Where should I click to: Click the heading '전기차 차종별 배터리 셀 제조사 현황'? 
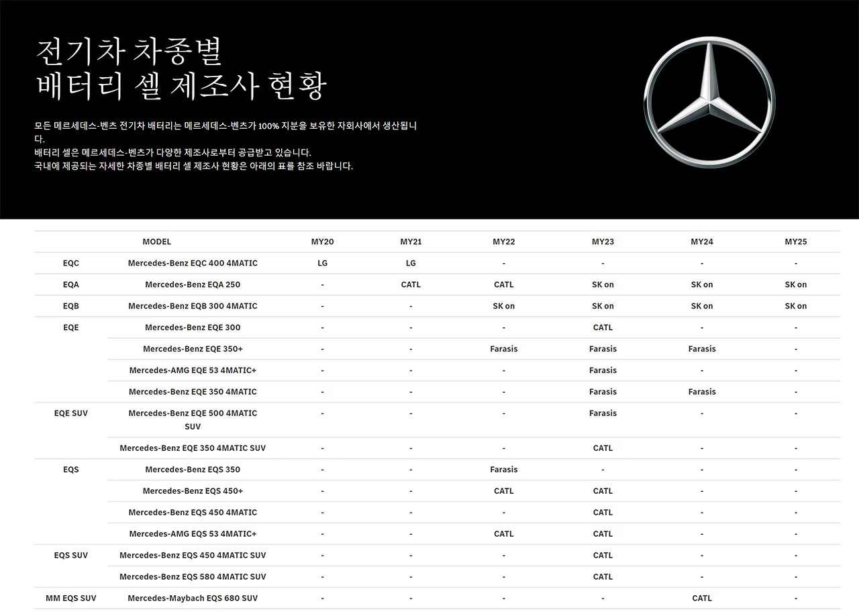click(x=181, y=69)
